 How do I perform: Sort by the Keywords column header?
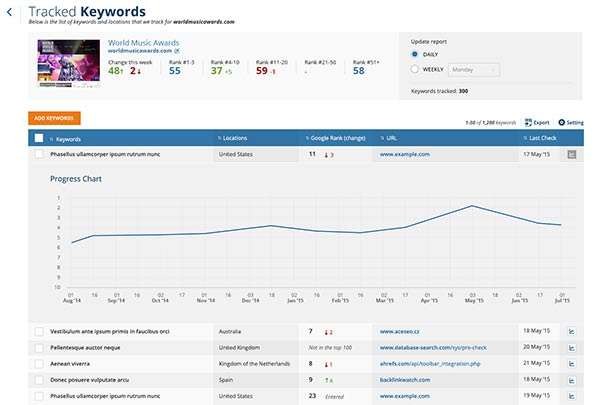70,138
